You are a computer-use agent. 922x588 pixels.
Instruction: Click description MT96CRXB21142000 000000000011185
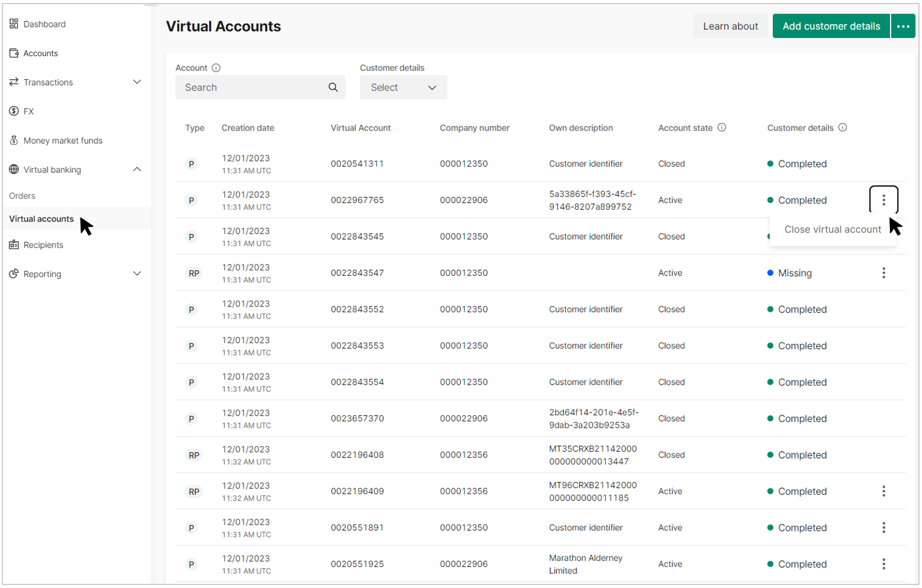[593, 491]
